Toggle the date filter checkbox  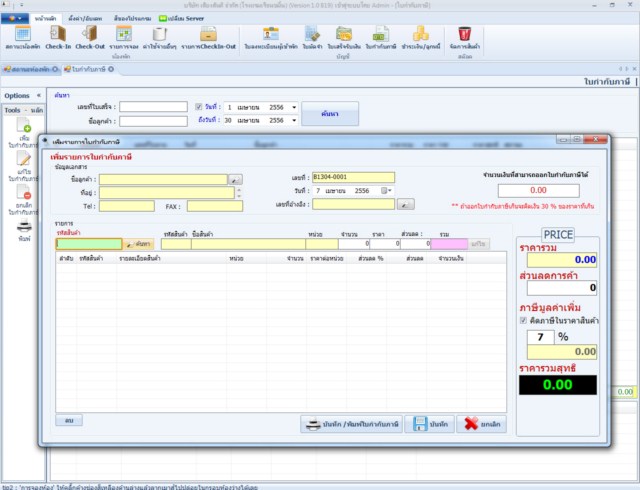point(199,107)
